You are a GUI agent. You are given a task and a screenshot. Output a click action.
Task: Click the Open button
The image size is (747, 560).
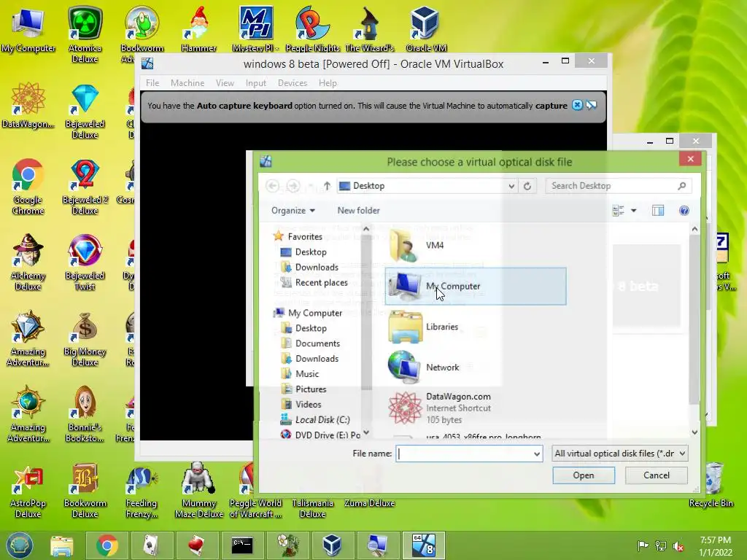(584, 475)
